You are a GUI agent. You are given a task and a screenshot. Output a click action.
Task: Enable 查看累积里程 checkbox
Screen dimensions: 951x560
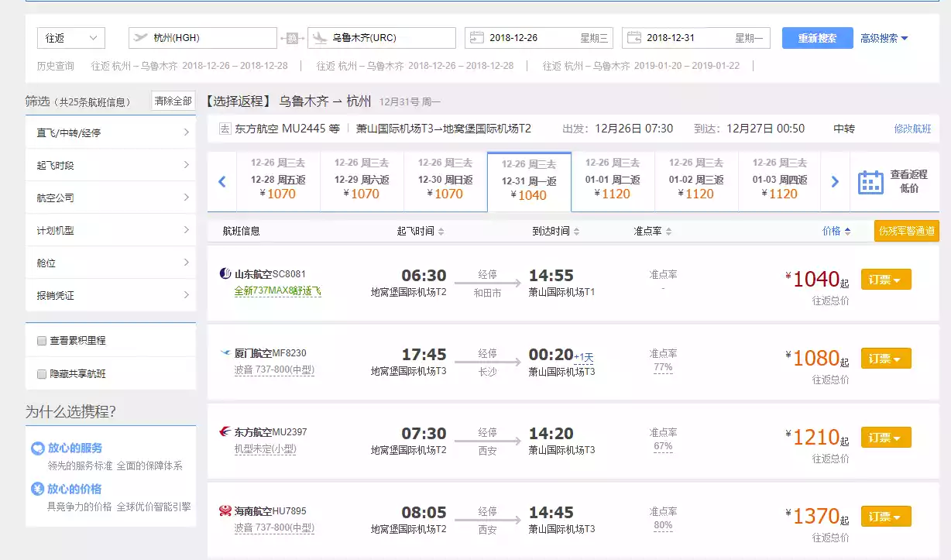pyautogui.click(x=42, y=341)
